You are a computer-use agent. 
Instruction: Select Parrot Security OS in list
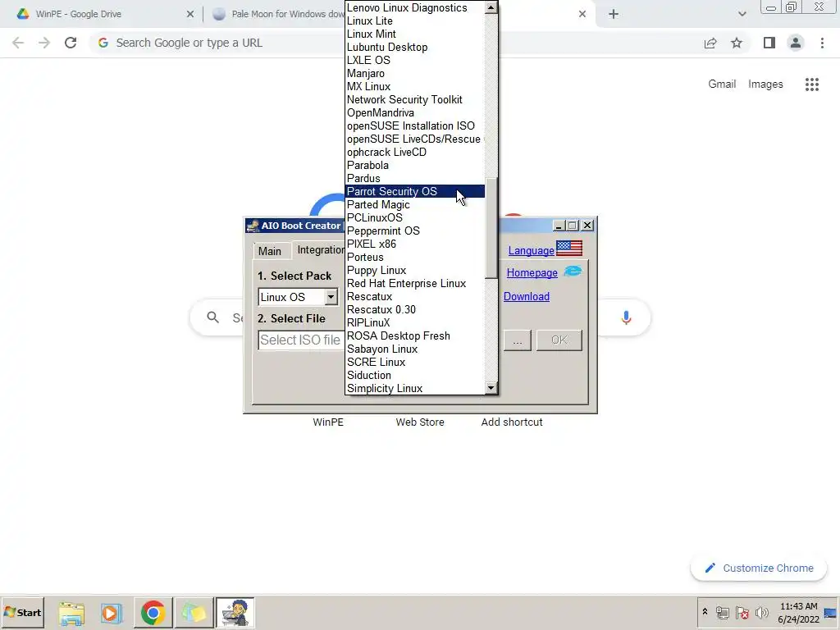tap(414, 191)
